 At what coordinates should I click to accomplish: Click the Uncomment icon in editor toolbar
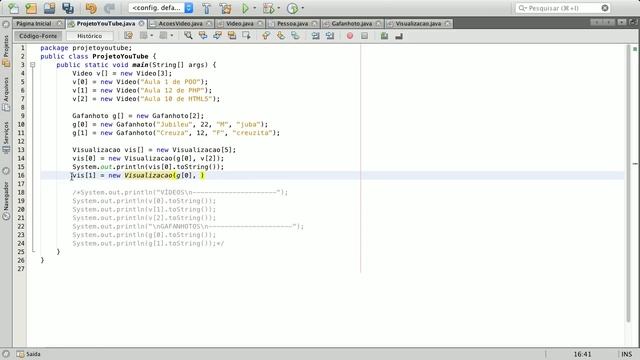click(x=399, y=36)
